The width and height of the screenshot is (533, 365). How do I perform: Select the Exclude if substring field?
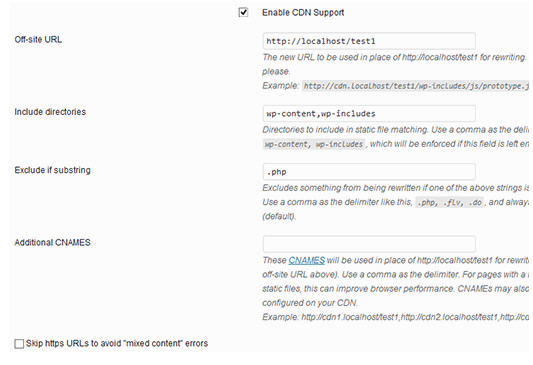point(369,172)
